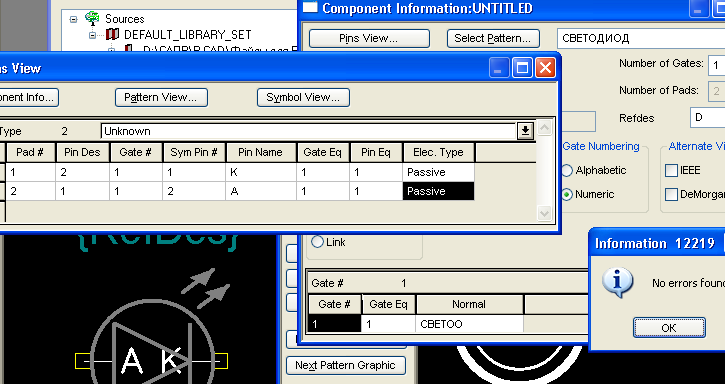The image size is (725, 384).
Task: Open the Unknown type dropdown arrow
Action: (525, 131)
